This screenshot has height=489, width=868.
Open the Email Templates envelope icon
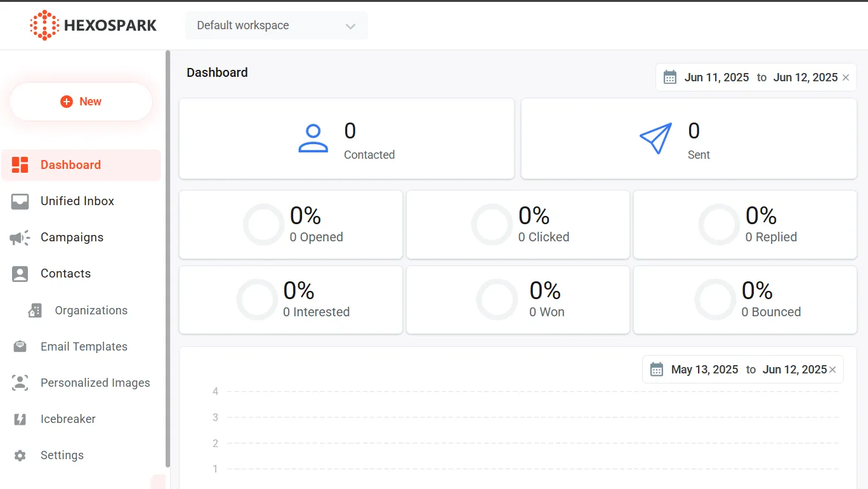pos(20,347)
